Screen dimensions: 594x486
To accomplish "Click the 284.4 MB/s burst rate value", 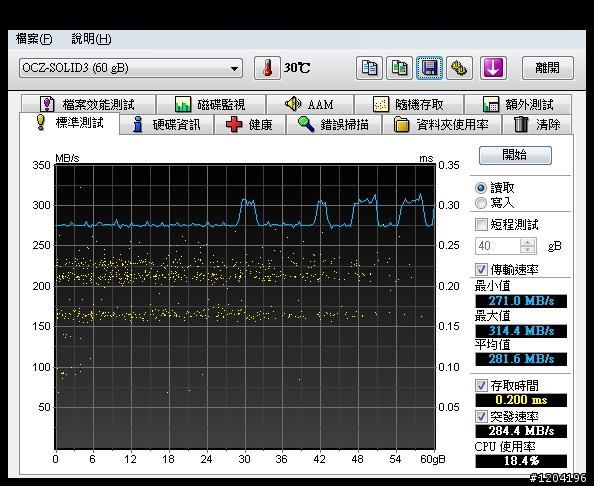I will pos(521,431).
